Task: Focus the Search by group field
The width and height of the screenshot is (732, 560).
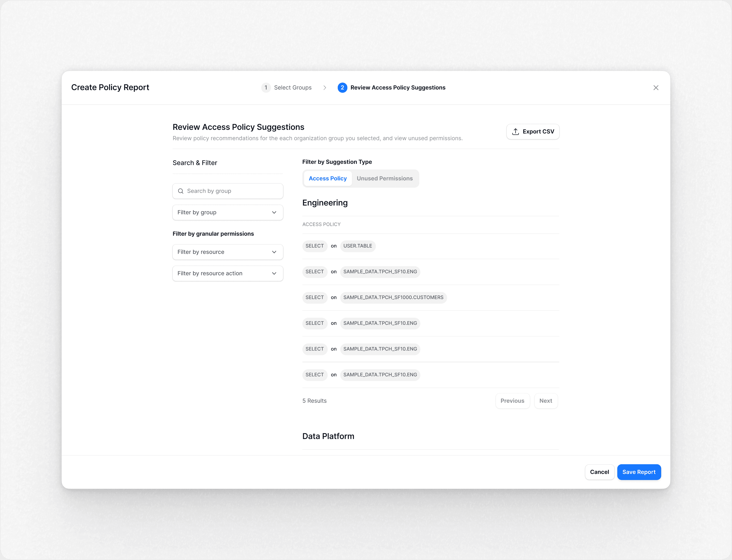Action: (x=228, y=191)
